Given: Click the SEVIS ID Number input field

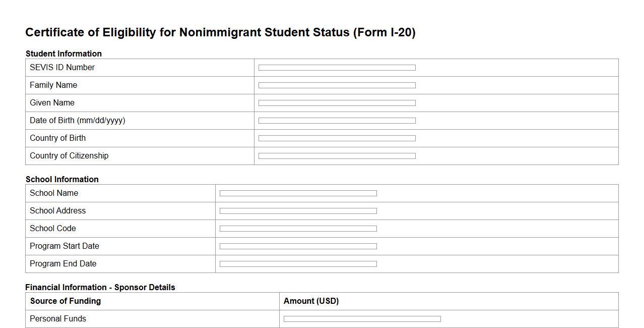Looking at the screenshot, I should point(337,68).
